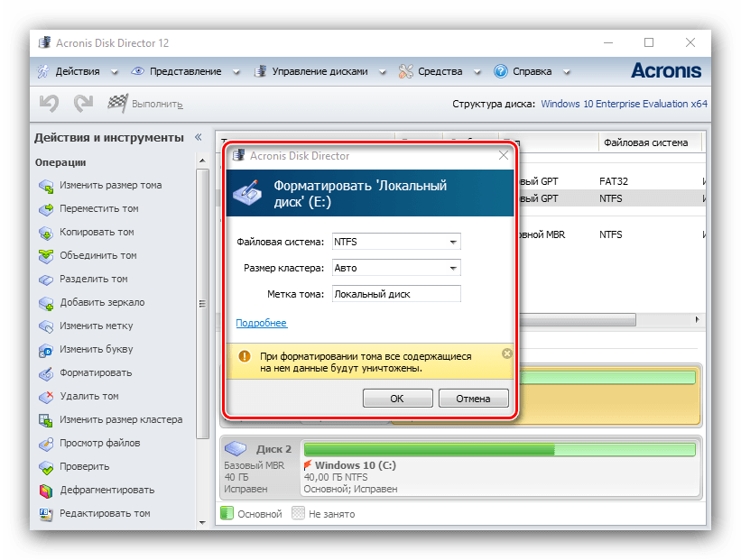Click the Help question mark icon
Viewport: 741px width, 560px height.
click(x=500, y=71)
